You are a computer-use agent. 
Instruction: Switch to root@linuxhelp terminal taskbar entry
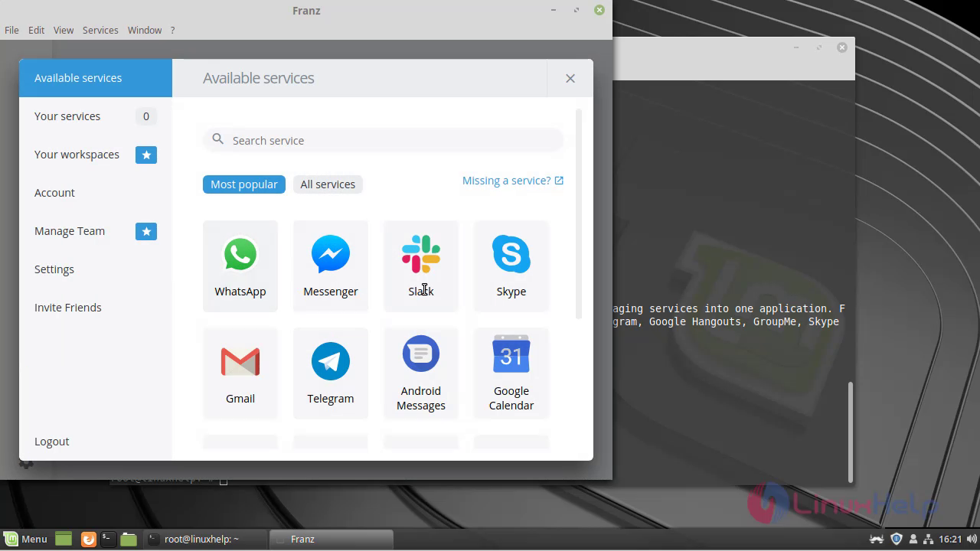[x=205, y=539]
